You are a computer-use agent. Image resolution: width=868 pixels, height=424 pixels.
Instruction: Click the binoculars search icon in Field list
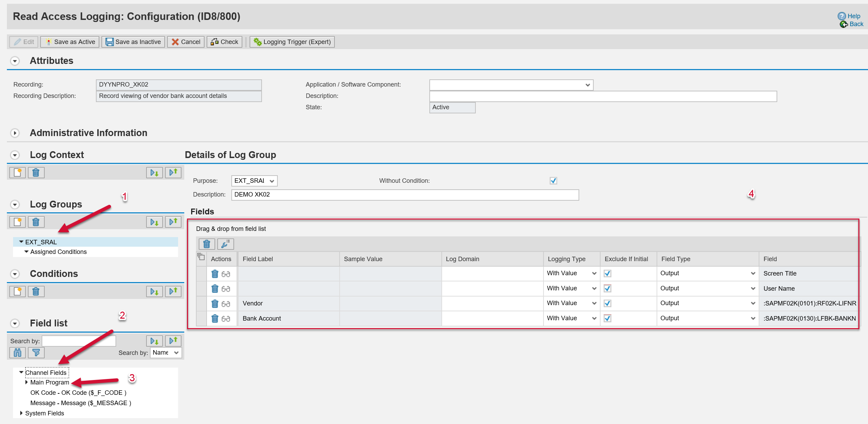pos(18,353)
